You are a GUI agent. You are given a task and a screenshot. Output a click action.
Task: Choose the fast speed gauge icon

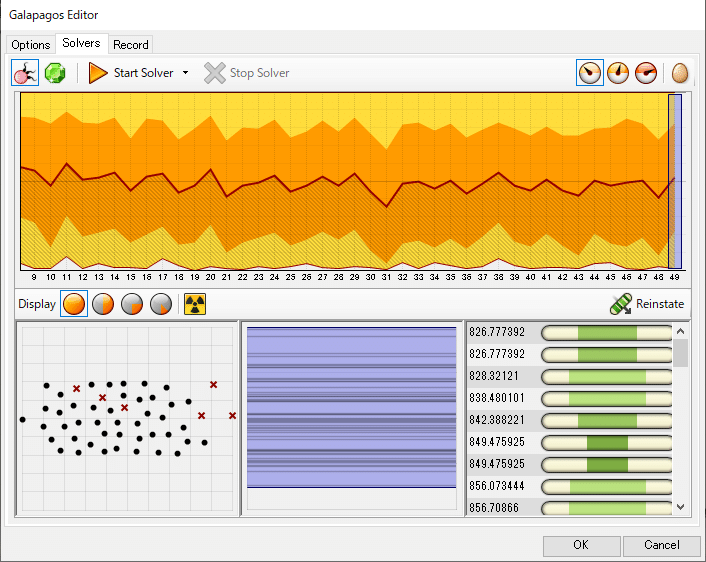[646, 73]
